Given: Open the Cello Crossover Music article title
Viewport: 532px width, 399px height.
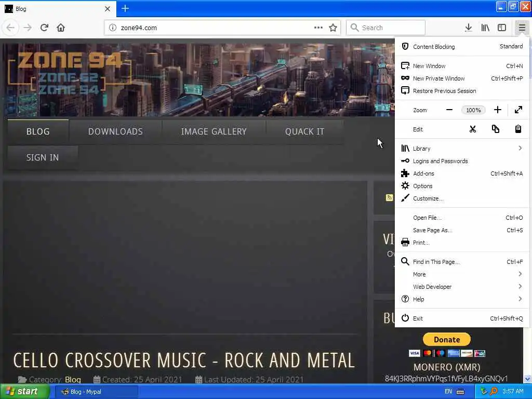Looking at the screenshot, I should tap(184, 361).
